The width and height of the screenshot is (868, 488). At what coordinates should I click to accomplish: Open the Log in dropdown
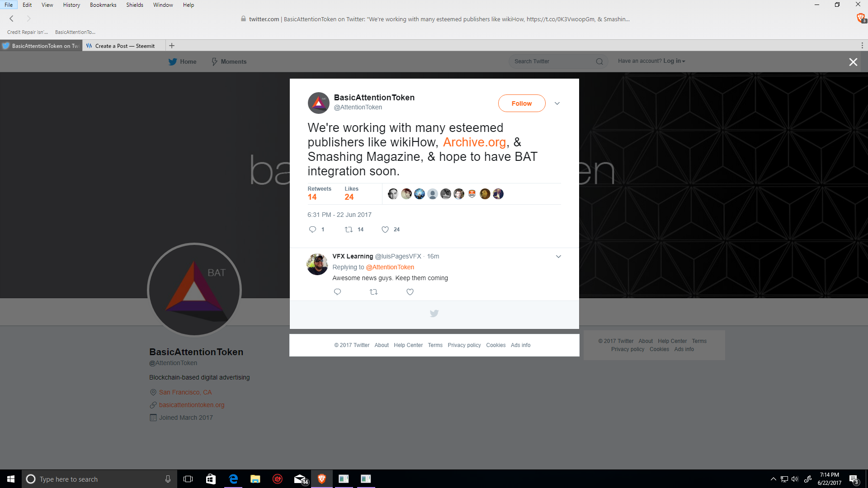click(x=674, y=61)
